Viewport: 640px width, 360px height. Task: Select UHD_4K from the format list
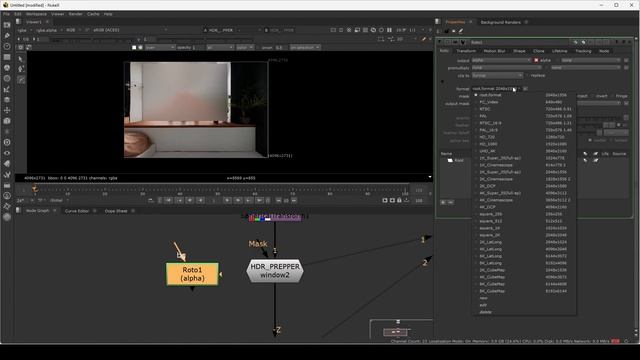pos(523,151)
